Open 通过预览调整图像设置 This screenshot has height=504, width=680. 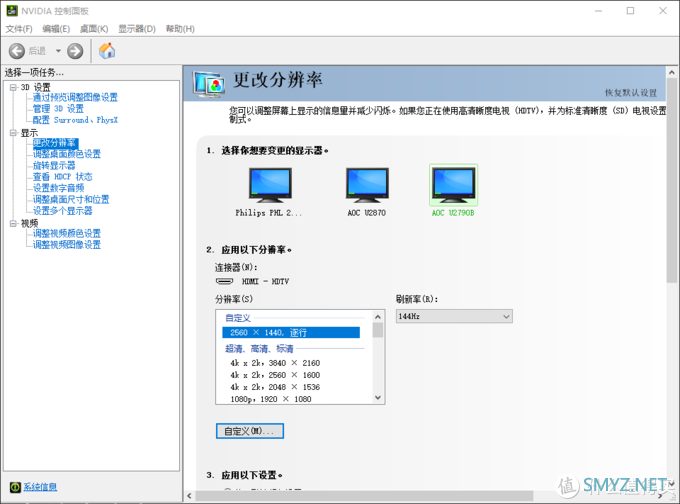click(x=75, y=97)
